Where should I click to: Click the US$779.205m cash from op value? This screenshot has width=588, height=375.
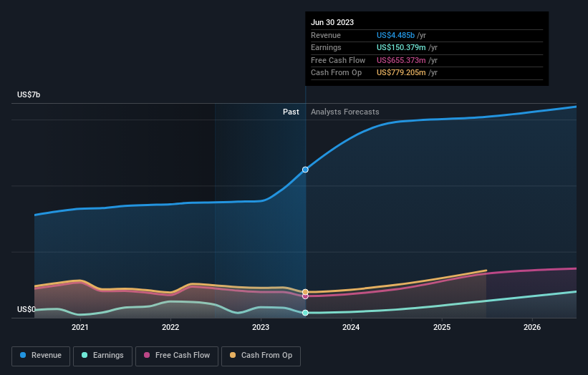[401, 73]
